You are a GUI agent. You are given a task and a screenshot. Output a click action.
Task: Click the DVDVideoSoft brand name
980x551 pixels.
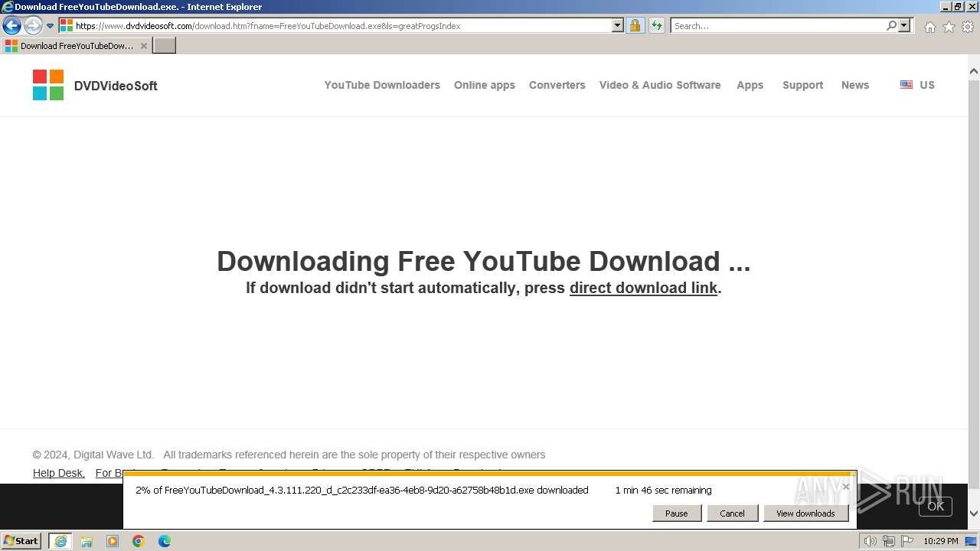[116, 86]
